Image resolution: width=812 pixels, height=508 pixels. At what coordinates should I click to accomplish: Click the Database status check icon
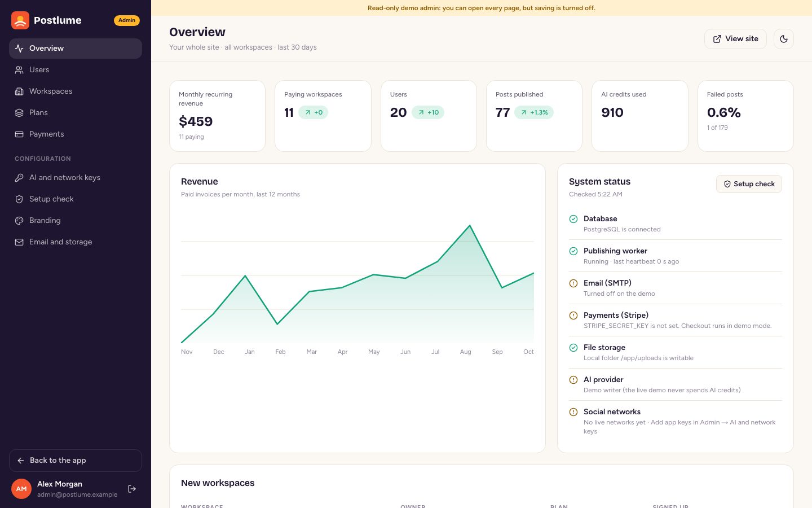573,219
